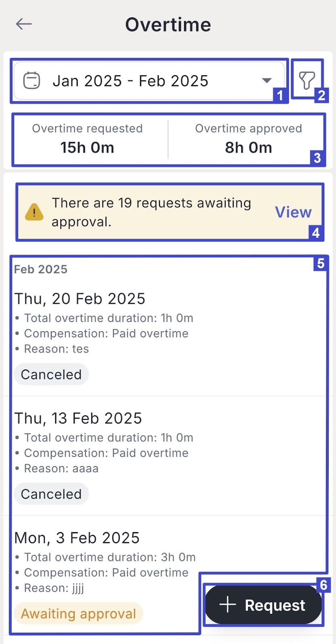This screenshot has width=336, height=644.
Task: Select the Overtime requested 15h summary
Action: (x=87, y=139)
